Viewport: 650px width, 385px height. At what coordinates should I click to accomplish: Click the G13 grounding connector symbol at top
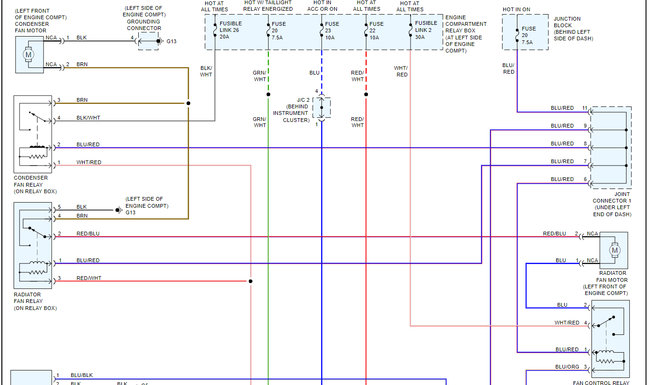[x=148, y=41]
